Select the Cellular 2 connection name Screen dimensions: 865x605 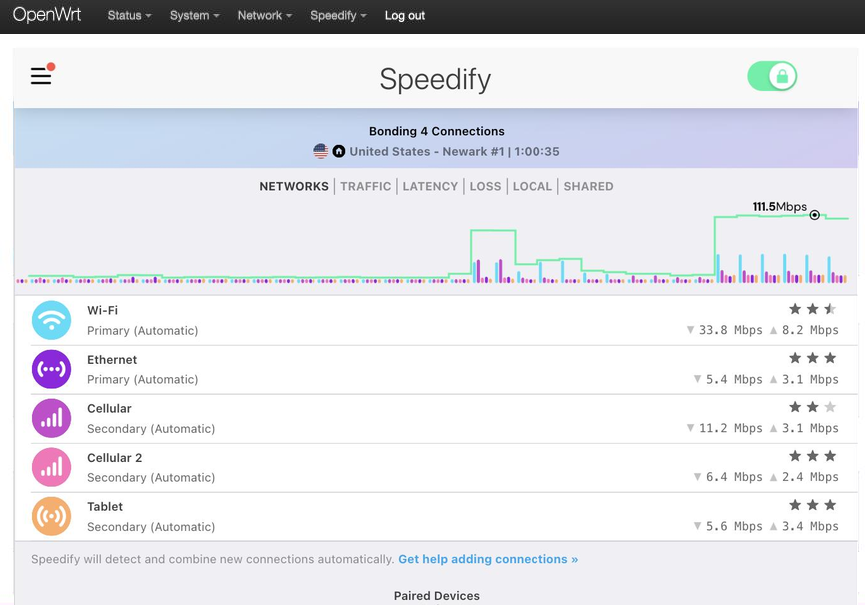pos(115,458)
